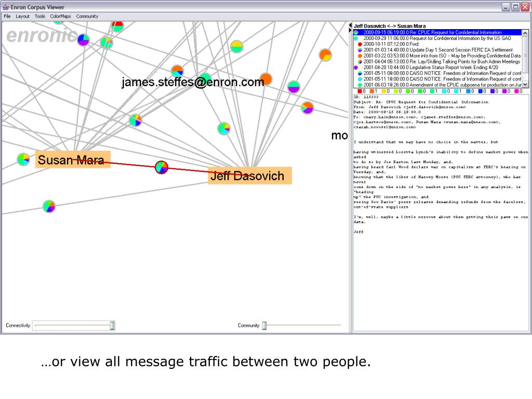Click the Susan Mara highlighted label
This screenshot has width=532, height=399.
[x=73, y=159]
